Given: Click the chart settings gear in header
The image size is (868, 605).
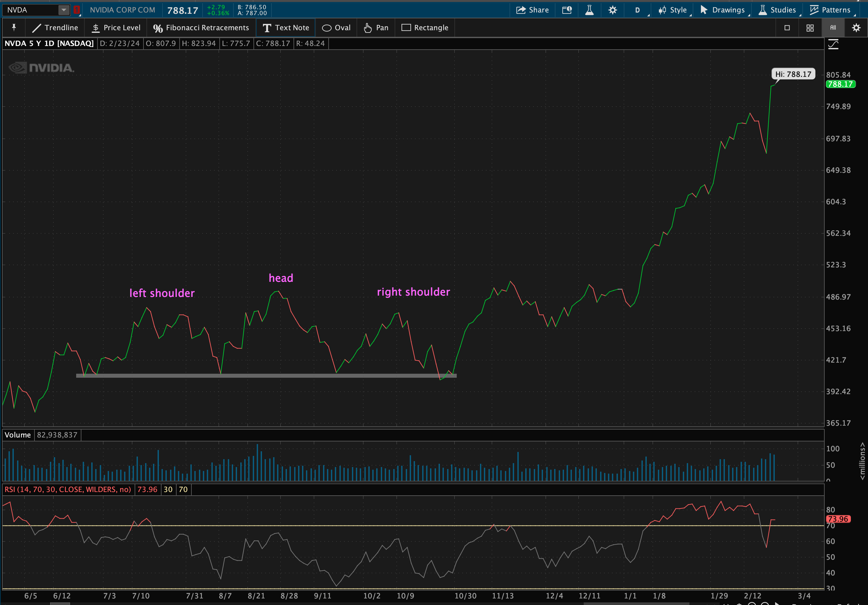Looking at the screenshot, I should (x=613, y=10).
